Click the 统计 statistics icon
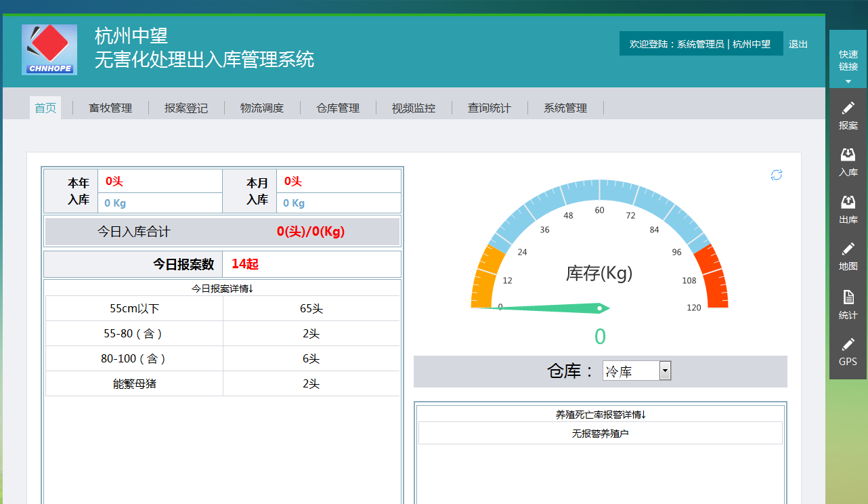868x504 pixels. pyautogui.click(x=848, y=305)
